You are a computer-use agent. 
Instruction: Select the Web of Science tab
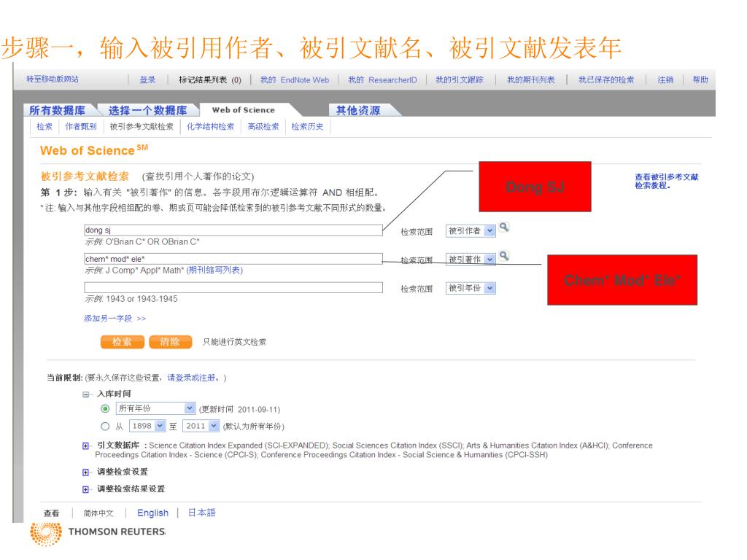[244, 110]
